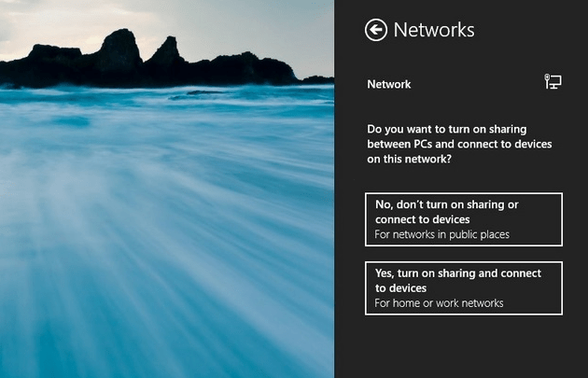Click the blank space between Network label and icon
This screenshot has height=378, width=588.
tap(476, 84)
